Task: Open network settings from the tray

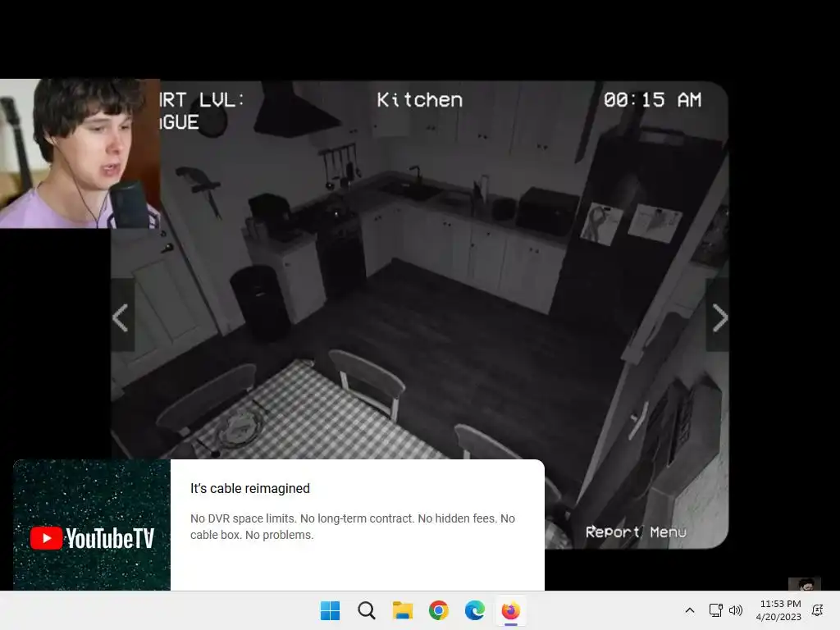Action: pyautogui.click(x=715, y=610)
